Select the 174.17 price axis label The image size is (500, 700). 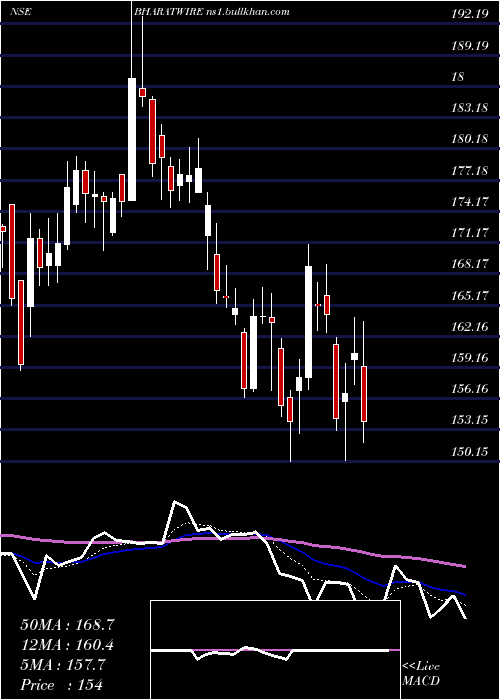(x=469, y=202)
